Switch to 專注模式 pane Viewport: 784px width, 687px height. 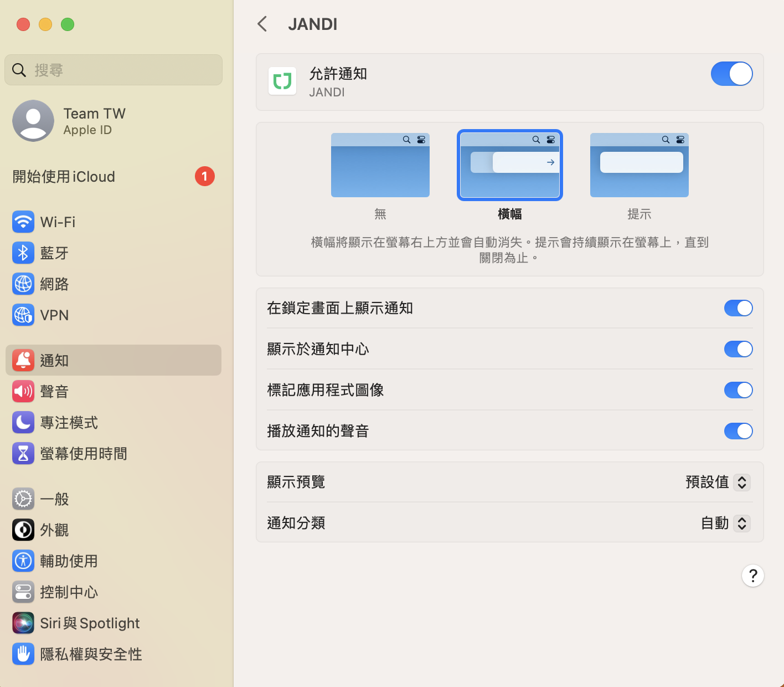[x=114, y=423]
